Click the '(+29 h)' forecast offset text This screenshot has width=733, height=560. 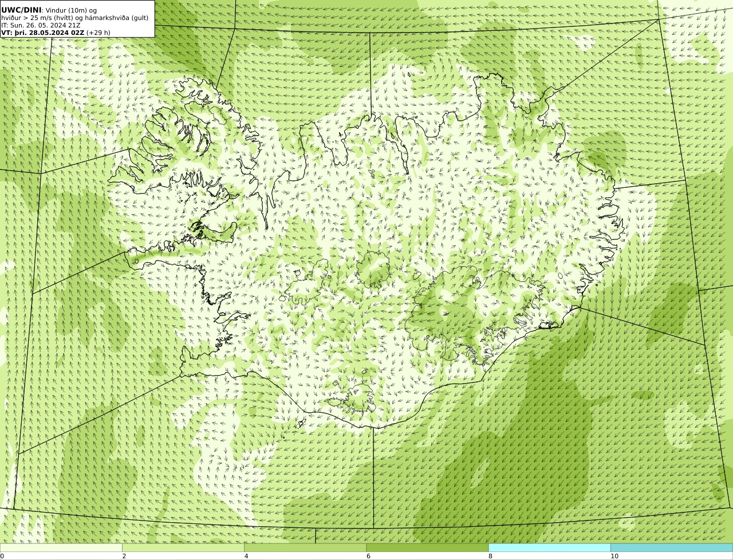[98, 33]
